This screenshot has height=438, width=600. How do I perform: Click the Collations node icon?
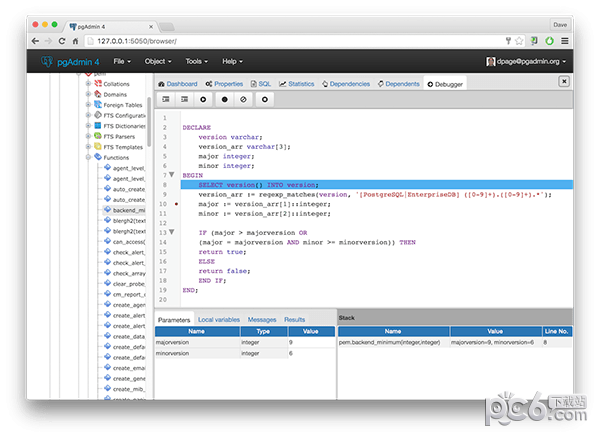click(x=98, y=83)
